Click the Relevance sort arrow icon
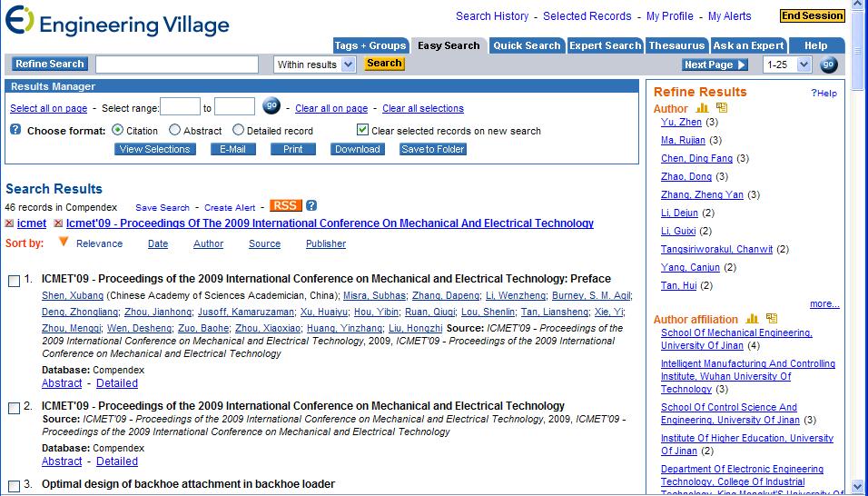 click(x=64, y=242)
